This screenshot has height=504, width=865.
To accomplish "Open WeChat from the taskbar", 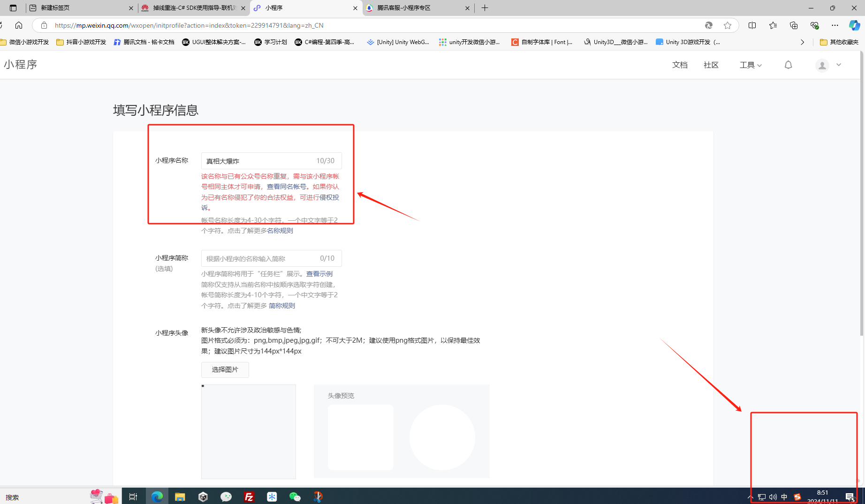I will (295, 496).
